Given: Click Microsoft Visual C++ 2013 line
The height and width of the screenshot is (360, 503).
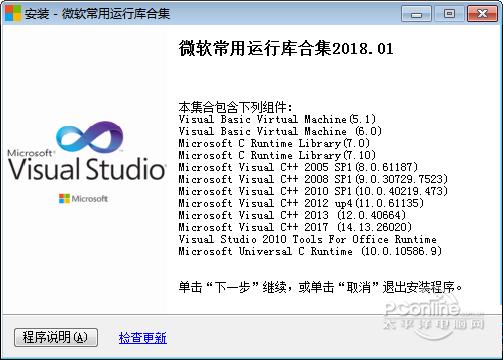Looking at the screenshot, I should (292, 215).
